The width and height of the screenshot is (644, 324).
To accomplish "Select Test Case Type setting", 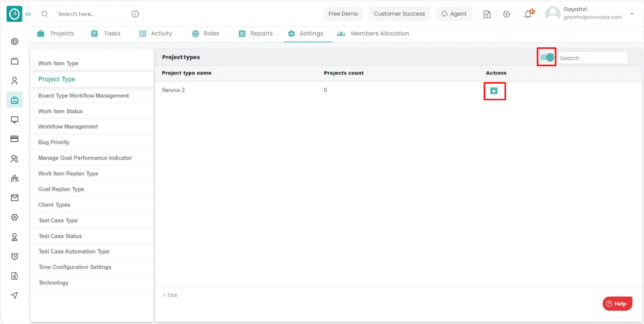I will [92, 220].
